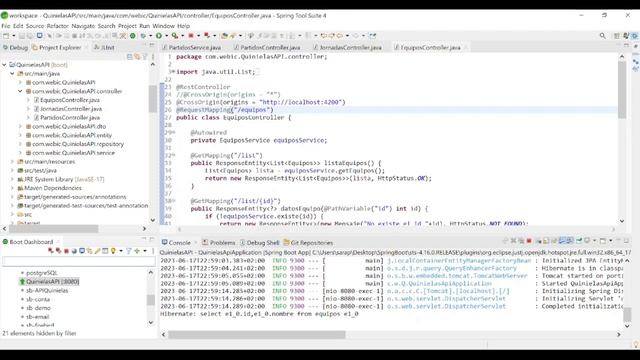Open the Refactor menu
This screenshot has height=360, width=640.
click(x=58, y=26)
